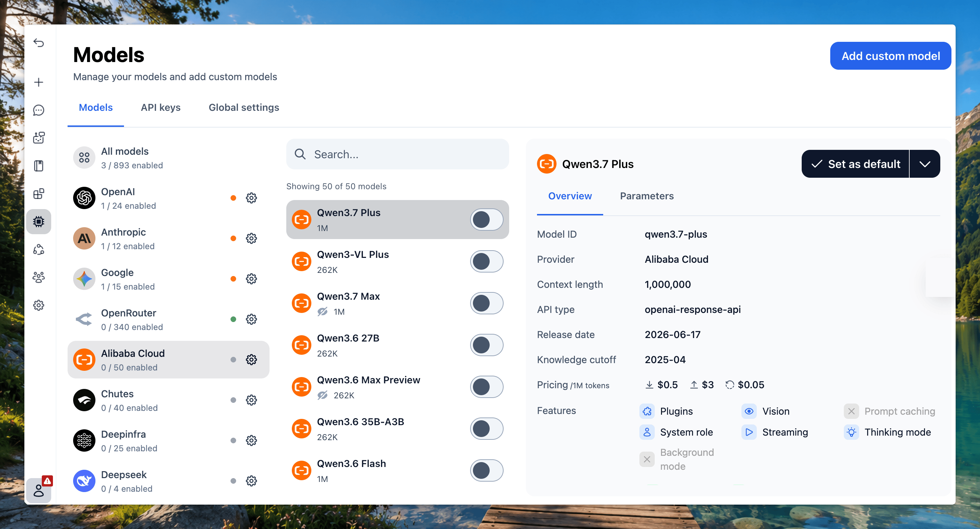Open the plugins blocks sidebar icon
This screenshot has width=980, height=529.
point(38,194)
